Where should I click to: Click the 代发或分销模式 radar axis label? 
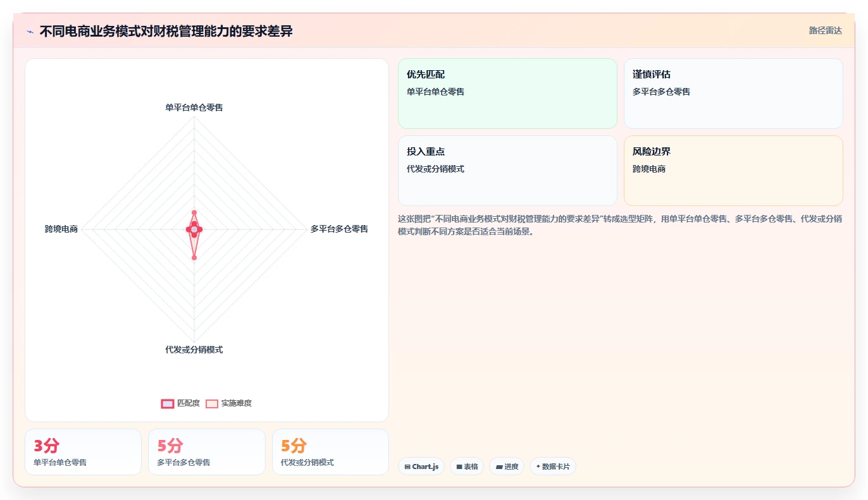point(194,350)
